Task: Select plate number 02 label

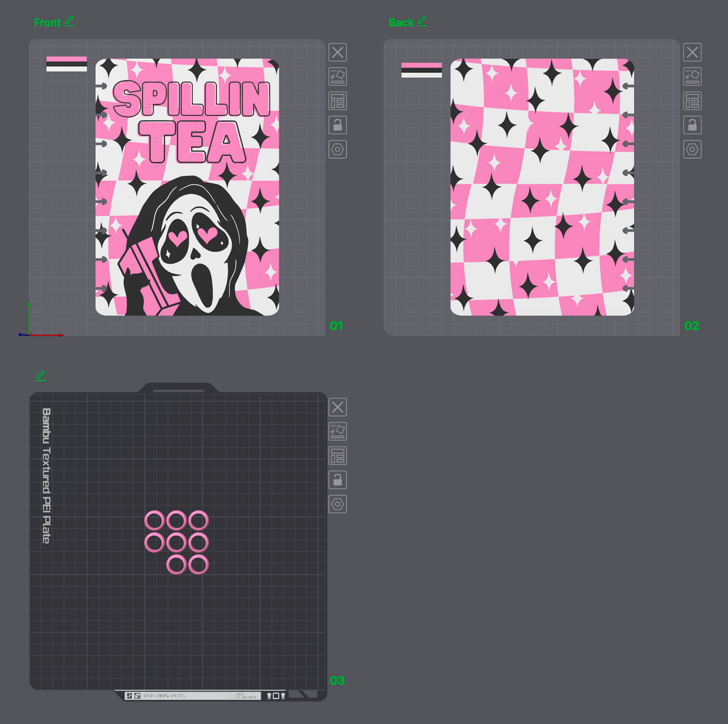Action: (692, 326)
